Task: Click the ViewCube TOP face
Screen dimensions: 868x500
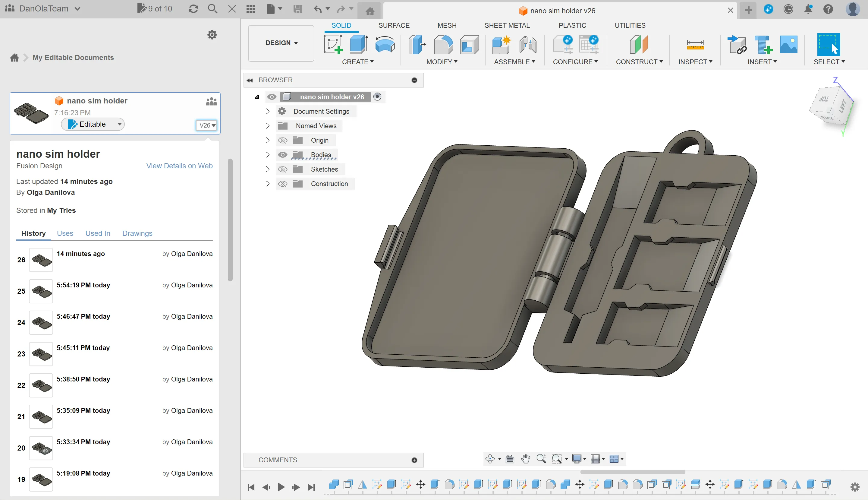Action: pyautogui.click(x=824, y=100)
